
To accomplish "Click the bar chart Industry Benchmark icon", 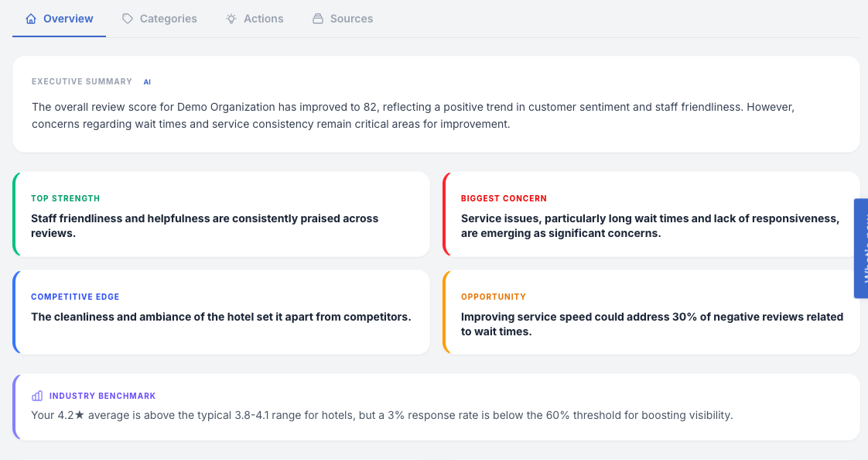I will pyautogui.click(x=37, y=396).
